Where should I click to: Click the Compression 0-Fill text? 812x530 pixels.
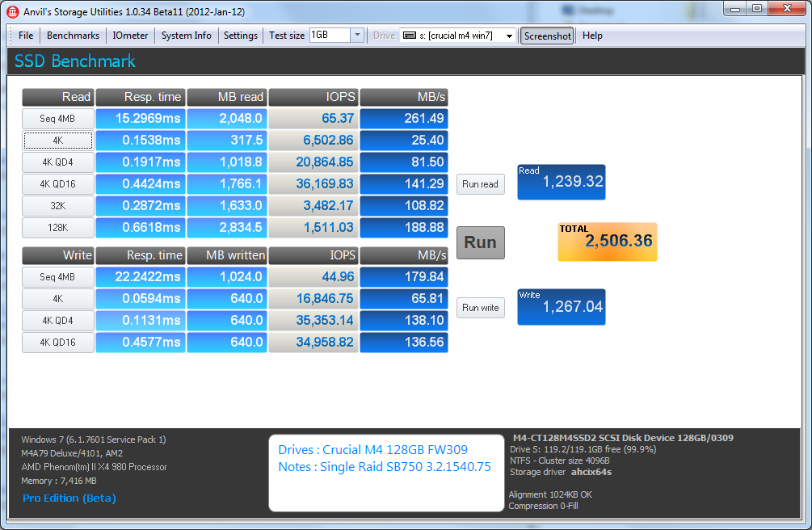pos(543,506)
